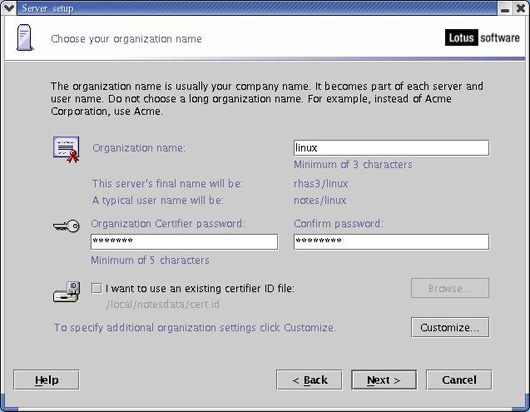Close the Server setup window
The height and width of the screenshot is (412, 530).
click(521, 8)
